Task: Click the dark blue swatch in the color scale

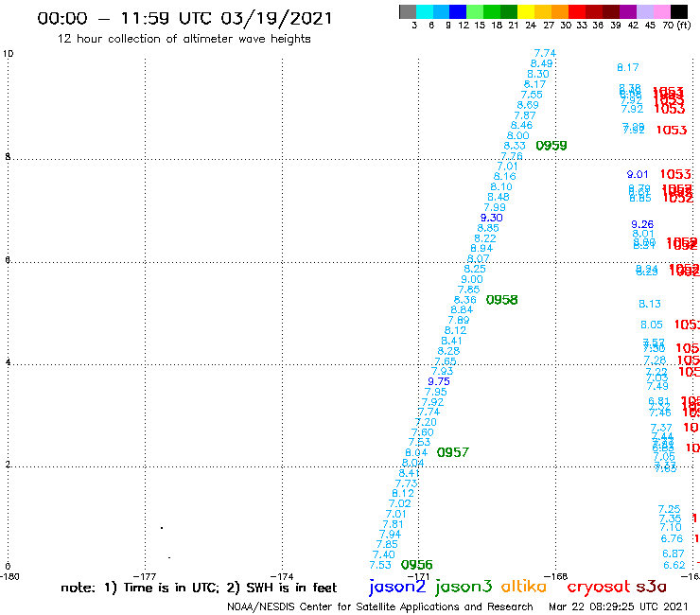Action: click(458, 11)
